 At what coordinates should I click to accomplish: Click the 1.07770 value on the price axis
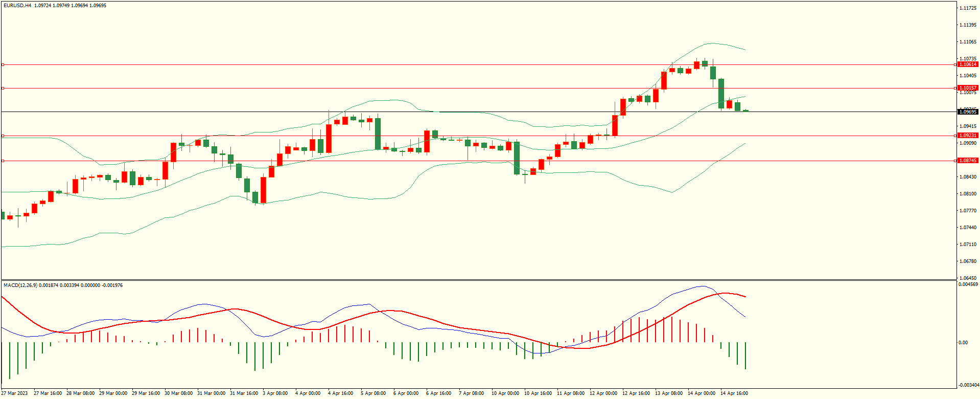pyautogui.click(x=968, y=211)
